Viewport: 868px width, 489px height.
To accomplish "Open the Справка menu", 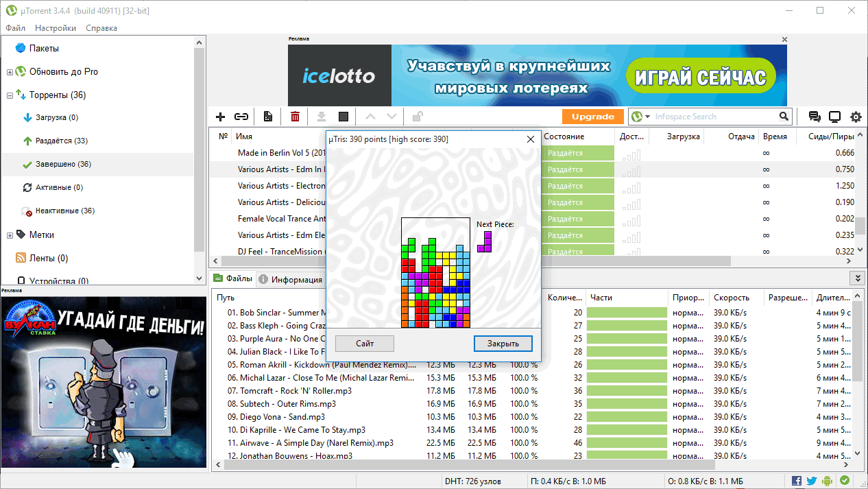I will click(101, 28).
